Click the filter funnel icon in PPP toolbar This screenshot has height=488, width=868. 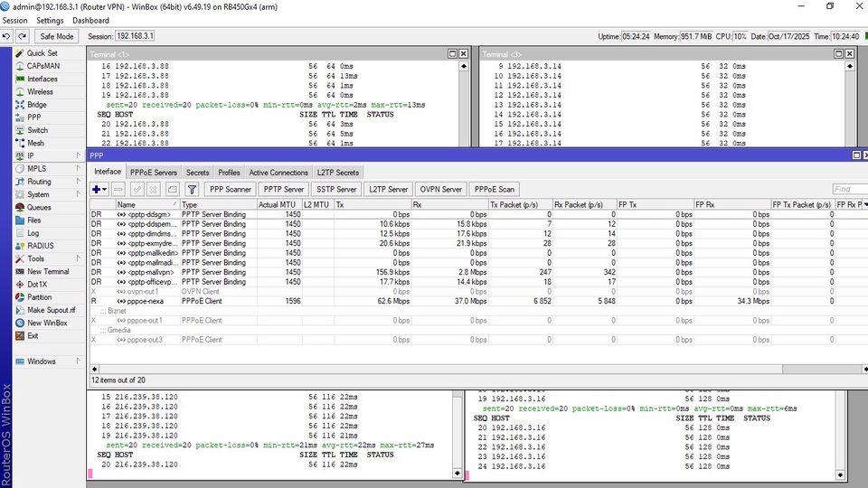(192, 190)
